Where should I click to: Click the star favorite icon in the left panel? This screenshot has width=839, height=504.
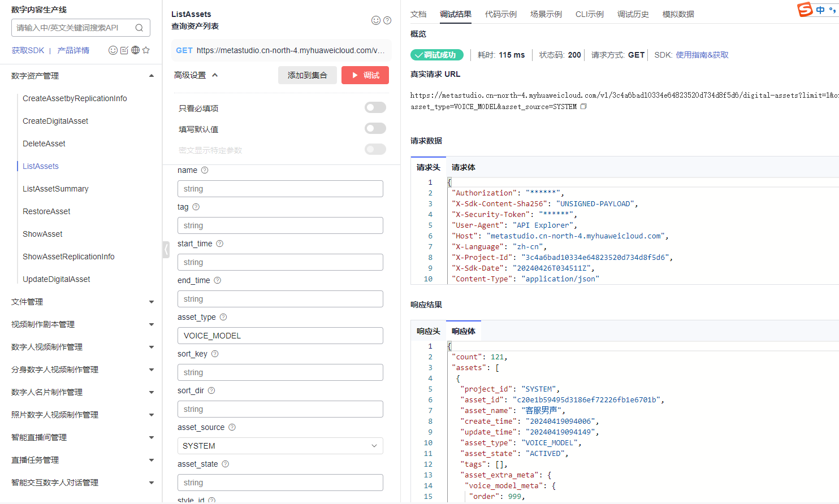point(146,50)
